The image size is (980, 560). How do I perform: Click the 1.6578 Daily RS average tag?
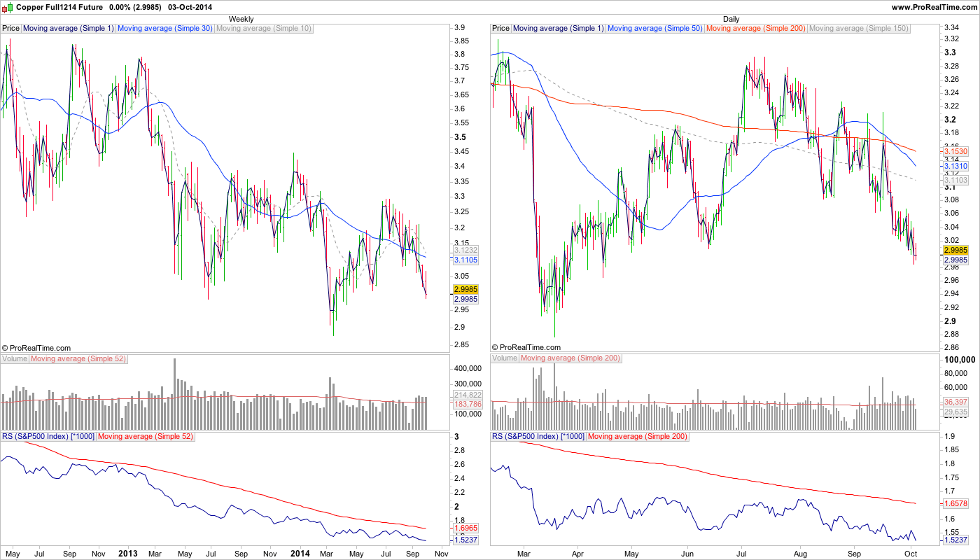pos(955,503)
